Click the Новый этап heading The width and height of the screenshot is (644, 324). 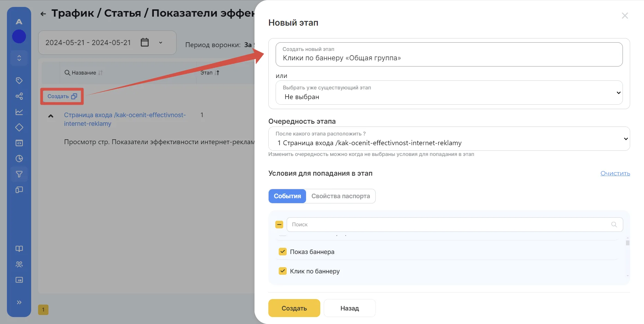293,23
